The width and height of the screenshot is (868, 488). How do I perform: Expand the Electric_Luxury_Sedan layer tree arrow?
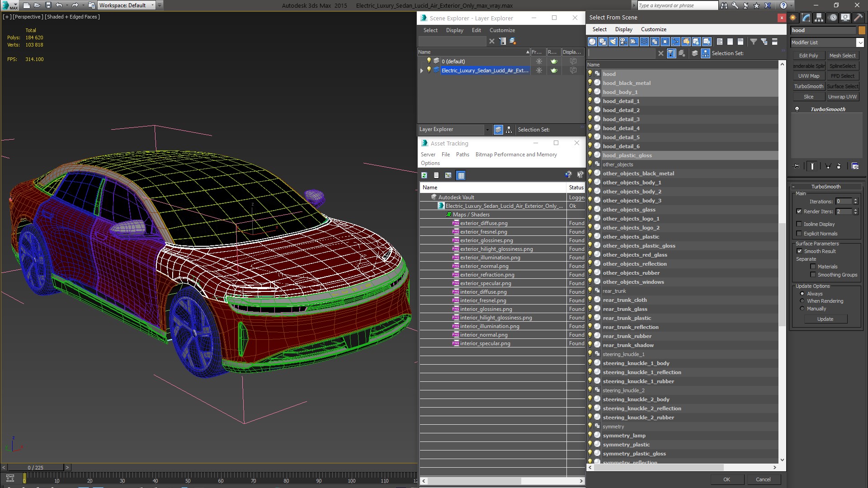pos(422,70)
